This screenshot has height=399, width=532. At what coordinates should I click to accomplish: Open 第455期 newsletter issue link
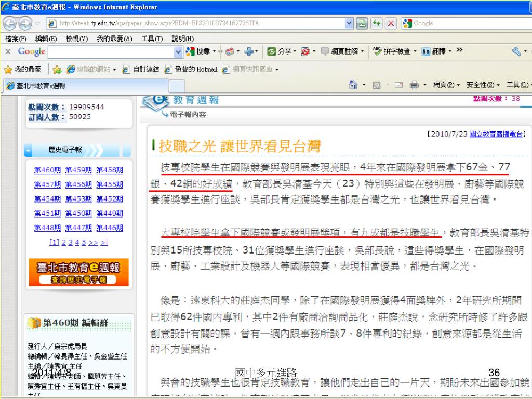click(110, 184)
